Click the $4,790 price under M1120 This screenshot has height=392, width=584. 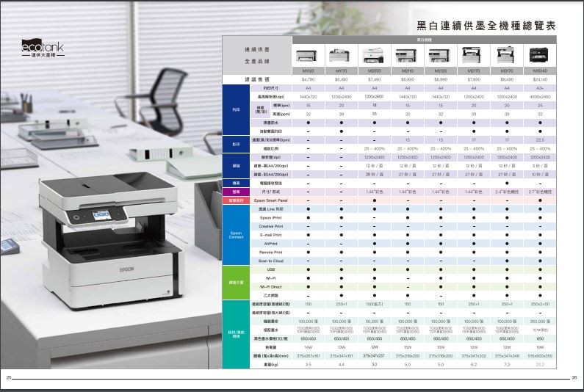pyautogui.click(x=309, y=78)
